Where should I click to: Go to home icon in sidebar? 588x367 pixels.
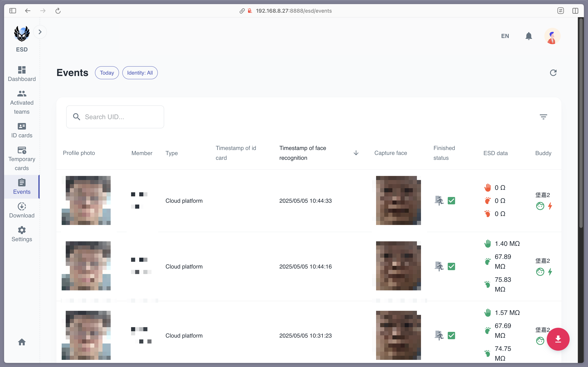coord(22,342)
